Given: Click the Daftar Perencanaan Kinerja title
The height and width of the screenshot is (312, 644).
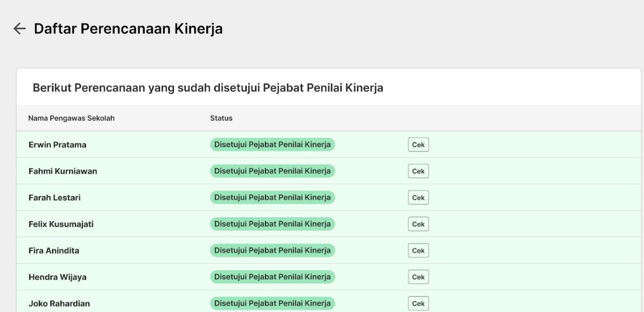Looking at the screenshot, I should [x=128, y=29].
